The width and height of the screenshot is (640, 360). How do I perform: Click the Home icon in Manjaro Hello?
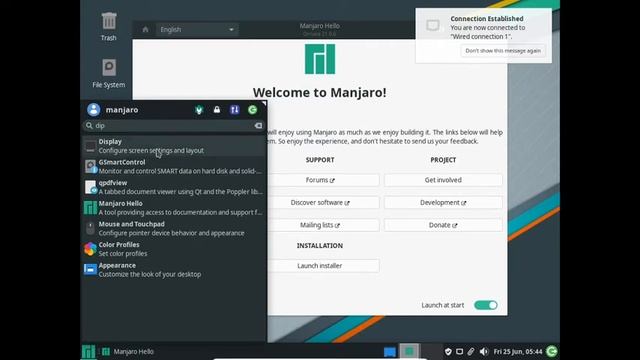coord(145,29)
